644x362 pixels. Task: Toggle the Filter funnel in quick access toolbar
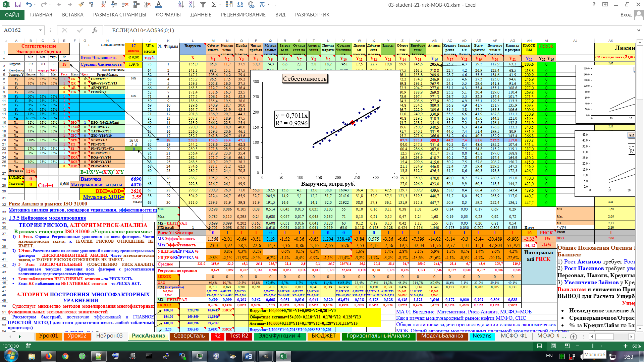coord(203,5)
